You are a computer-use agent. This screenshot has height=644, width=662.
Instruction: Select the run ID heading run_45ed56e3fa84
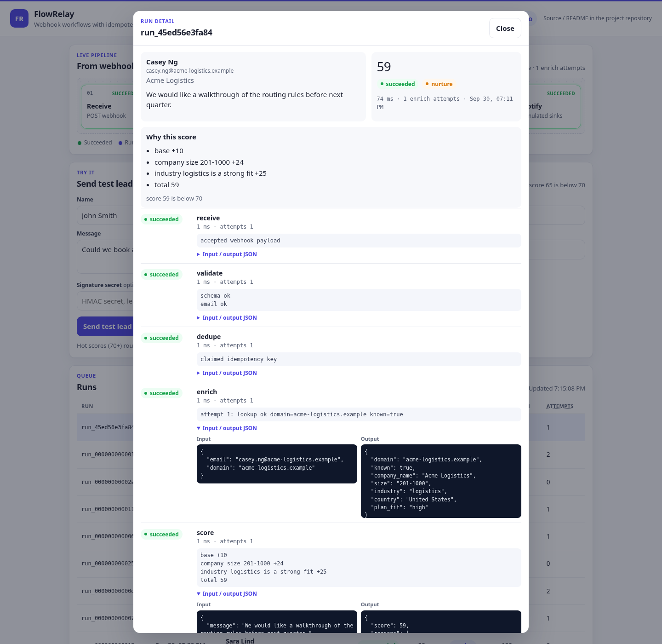click(x=177, y=33)
